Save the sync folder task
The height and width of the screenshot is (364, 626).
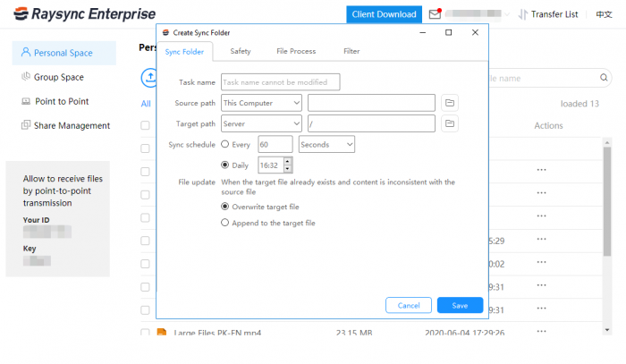pyautogui.click(x=460, y=305)
